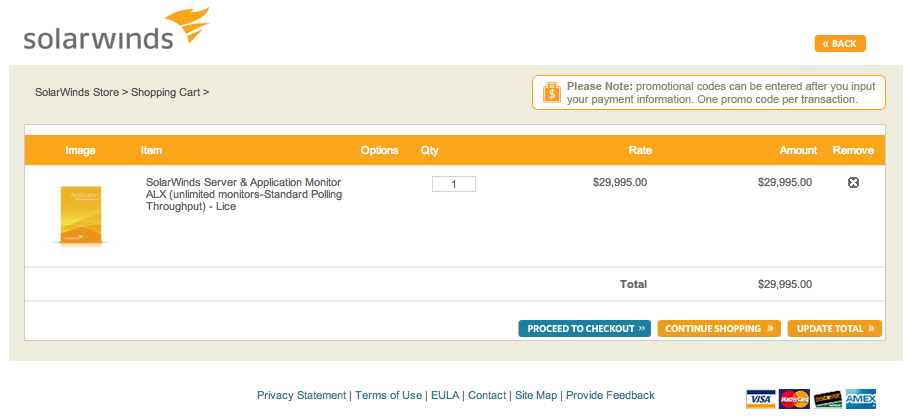This screenshot has height=417, width=910.
Task: Remove the item with the X icon
Action: coord(853,183)
